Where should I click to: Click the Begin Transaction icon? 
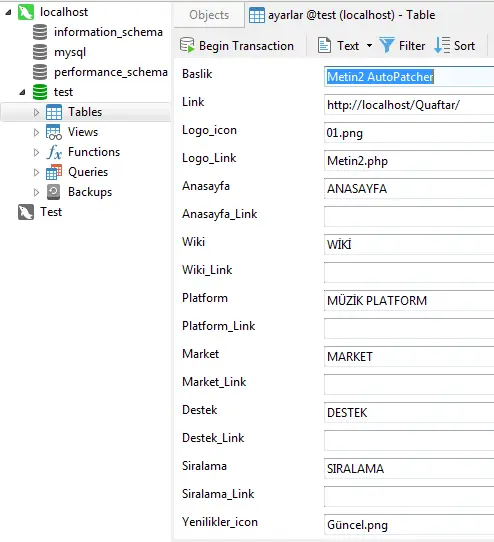click(x=187, y=45)
